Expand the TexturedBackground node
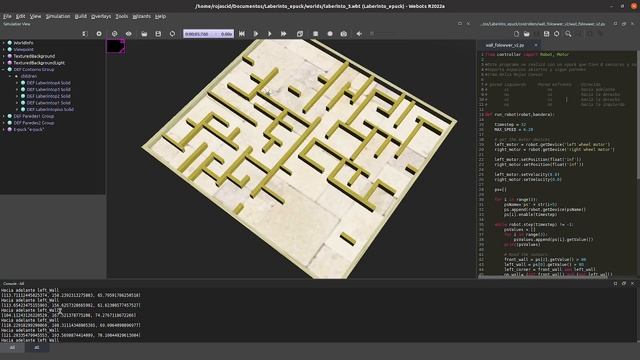The width and height of the screenshot is (640, 360). (4, 56)
